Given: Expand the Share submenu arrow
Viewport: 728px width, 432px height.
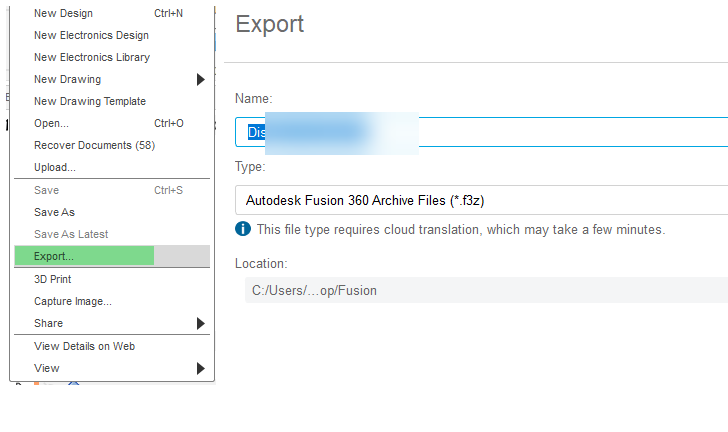Looking at the screenshot, I should pos(201,323).
